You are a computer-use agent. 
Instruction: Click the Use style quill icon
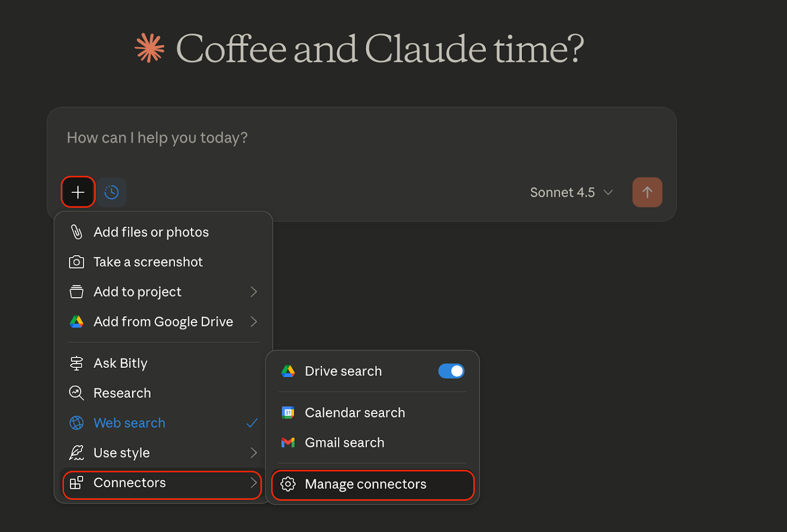pos(76,453)
